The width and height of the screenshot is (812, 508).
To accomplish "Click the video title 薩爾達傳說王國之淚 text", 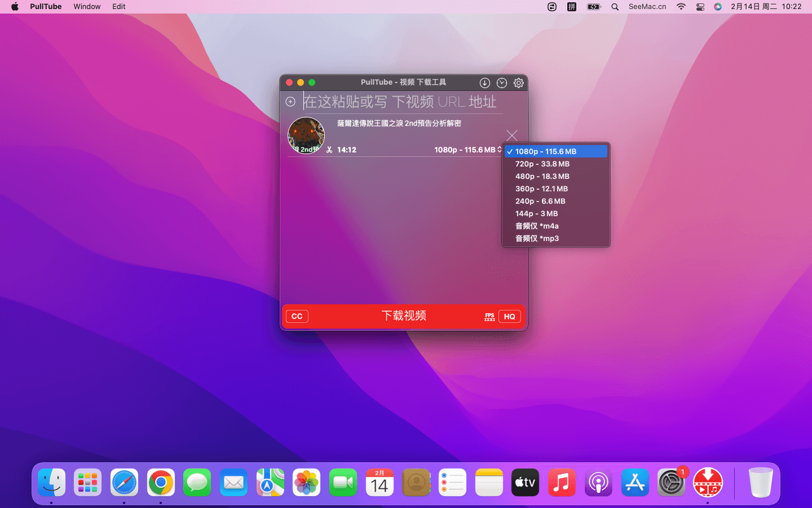I will tap(399, 123).
